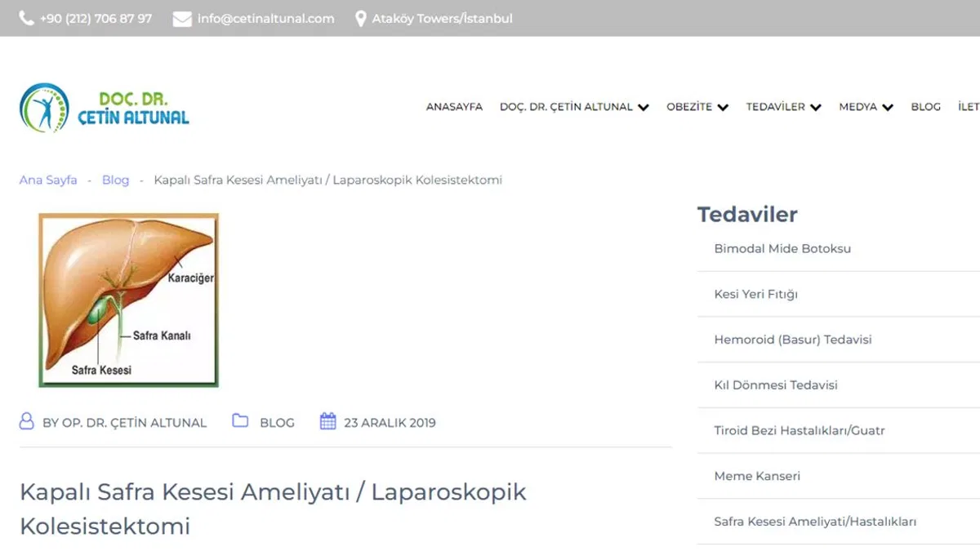Open Hemoroid (Basur) Tedavisi link
The height and width of the screenshot is (551, 980).
(792, 340)
